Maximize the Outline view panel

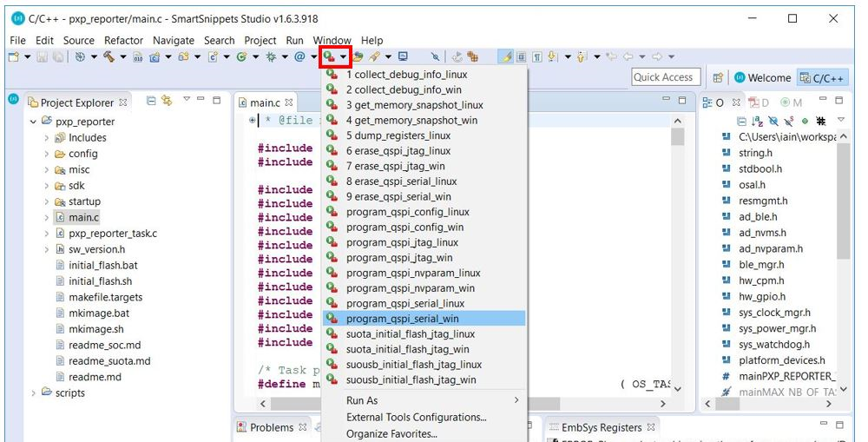click(838, 100)
